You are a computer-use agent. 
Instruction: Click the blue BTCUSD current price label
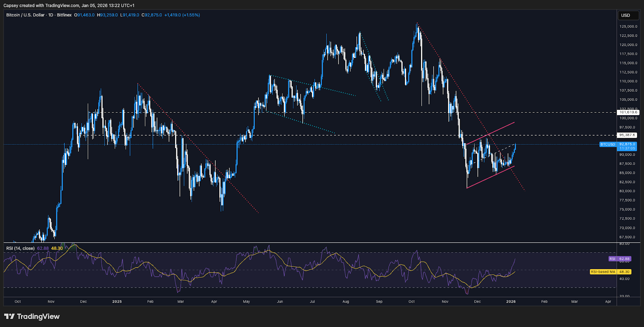coord(607,144)
